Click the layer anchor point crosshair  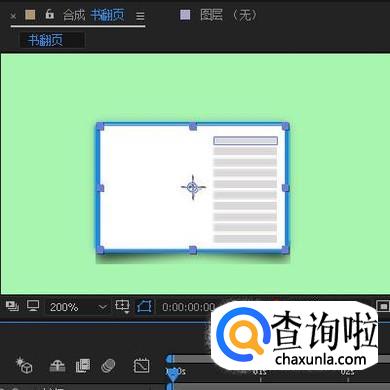coord(193,187)
